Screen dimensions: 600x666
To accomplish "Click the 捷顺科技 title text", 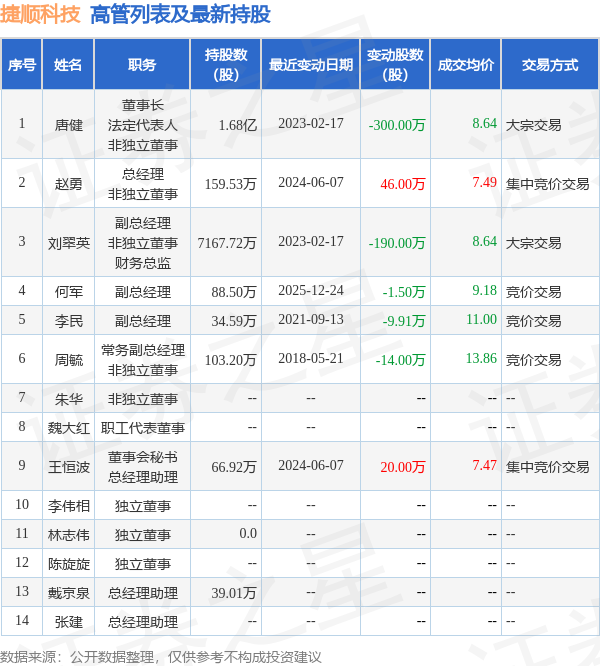I will (40, 14).
